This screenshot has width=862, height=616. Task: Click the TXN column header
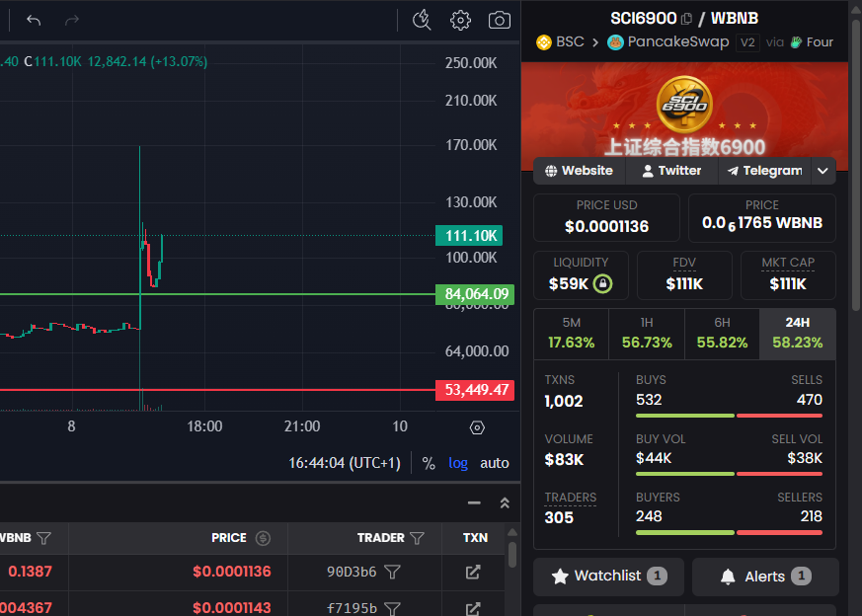pyautogui.click(x=475, y=538)
